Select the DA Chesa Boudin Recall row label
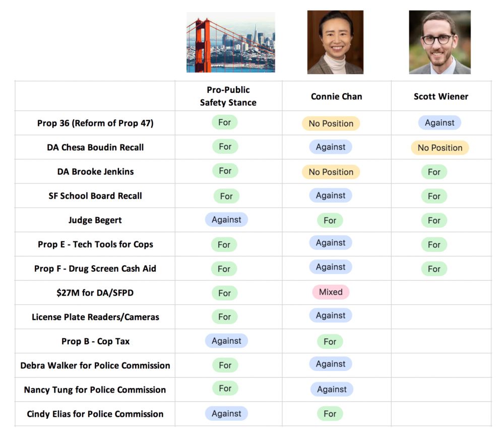 tap(95, 147)
